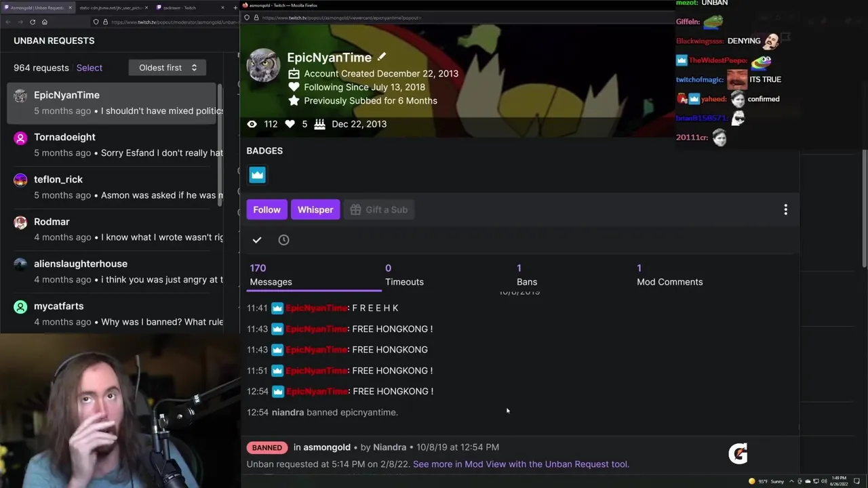
Task: Switch to the Timeouts tab
Action: pyautogui.click(x=404, y=274)
